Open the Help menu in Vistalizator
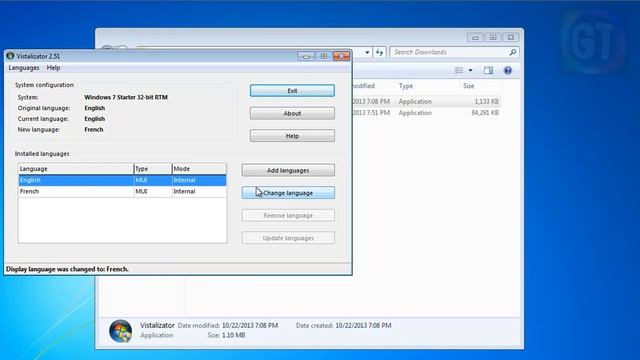The width and height of the screenshot is (640, 360). pyautogui.click(x=53, y=68)
